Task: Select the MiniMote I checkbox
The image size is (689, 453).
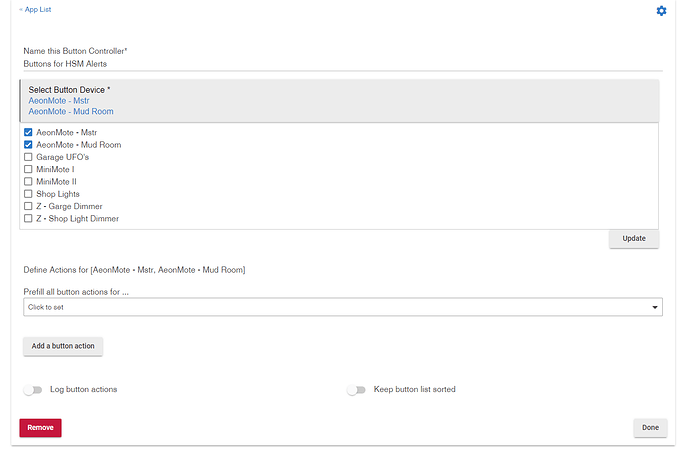Action: (28, 169)
